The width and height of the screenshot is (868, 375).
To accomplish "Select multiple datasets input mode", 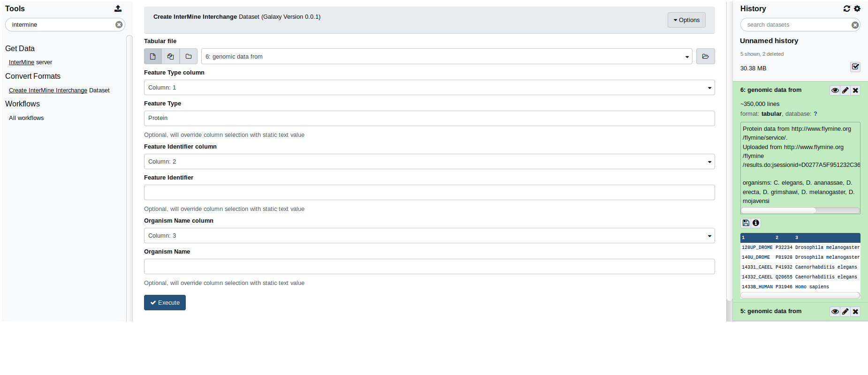I will coord(171,56).
